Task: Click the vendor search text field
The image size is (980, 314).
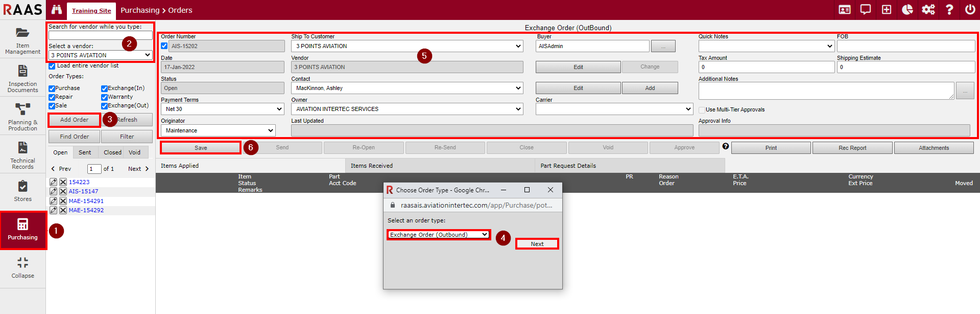Action: (x=101, y=35)
